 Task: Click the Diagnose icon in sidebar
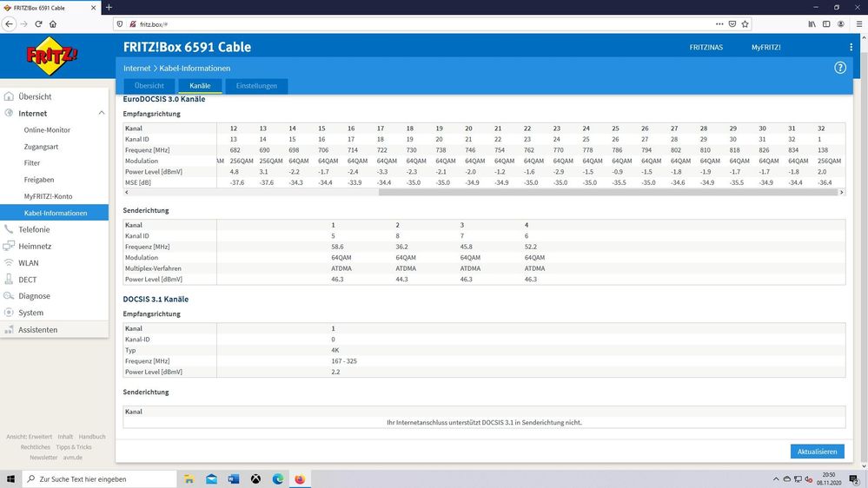9,296
